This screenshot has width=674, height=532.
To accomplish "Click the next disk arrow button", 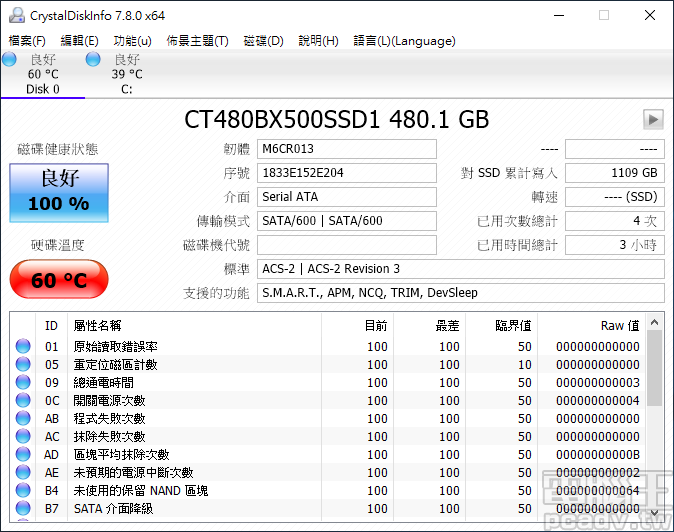I will 653,119.
